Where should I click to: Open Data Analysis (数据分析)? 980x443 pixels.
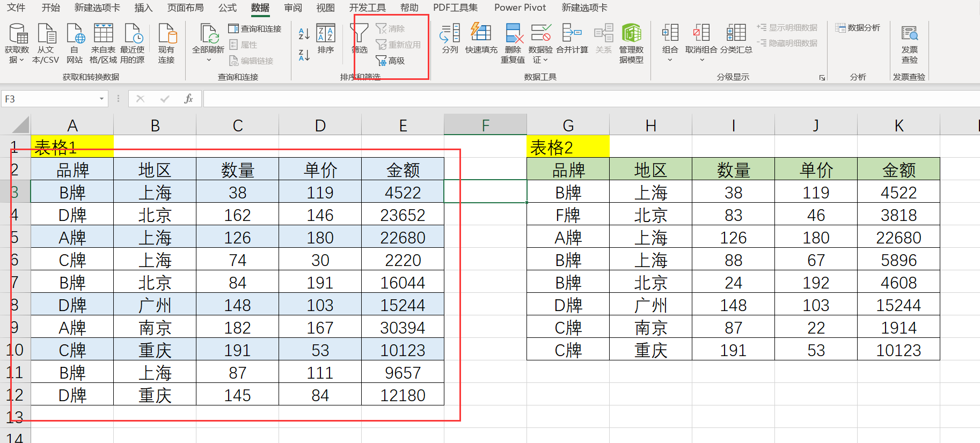tap(858, 27)
